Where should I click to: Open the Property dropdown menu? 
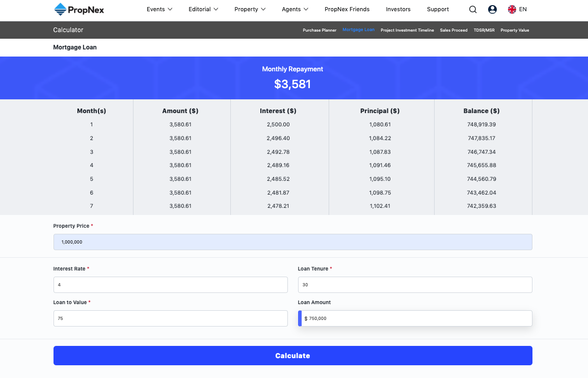pos(250,9)
